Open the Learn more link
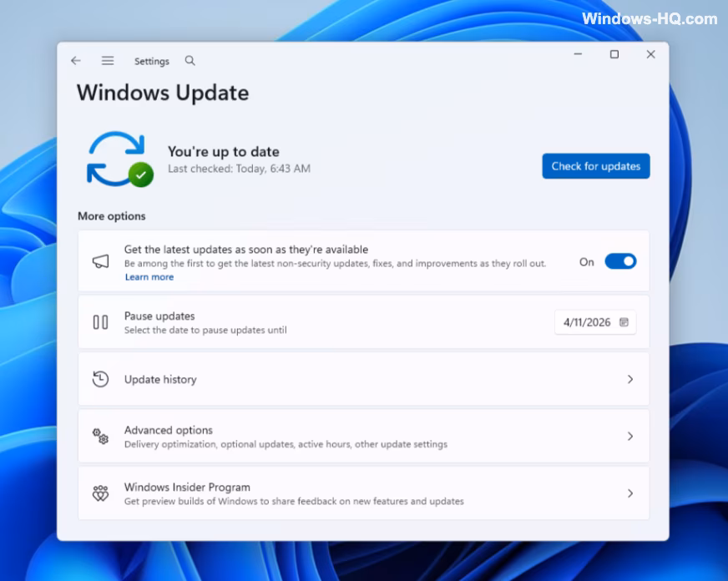The width and height of the screenshot is (728, 581). 149,277
